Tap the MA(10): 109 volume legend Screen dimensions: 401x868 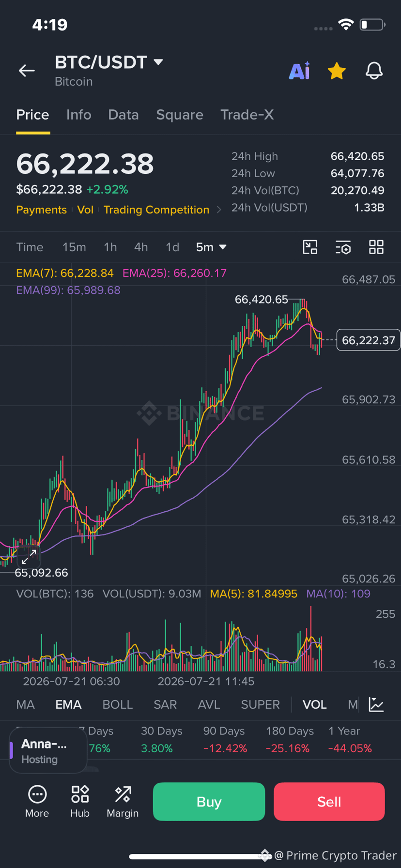pos(338,594)
